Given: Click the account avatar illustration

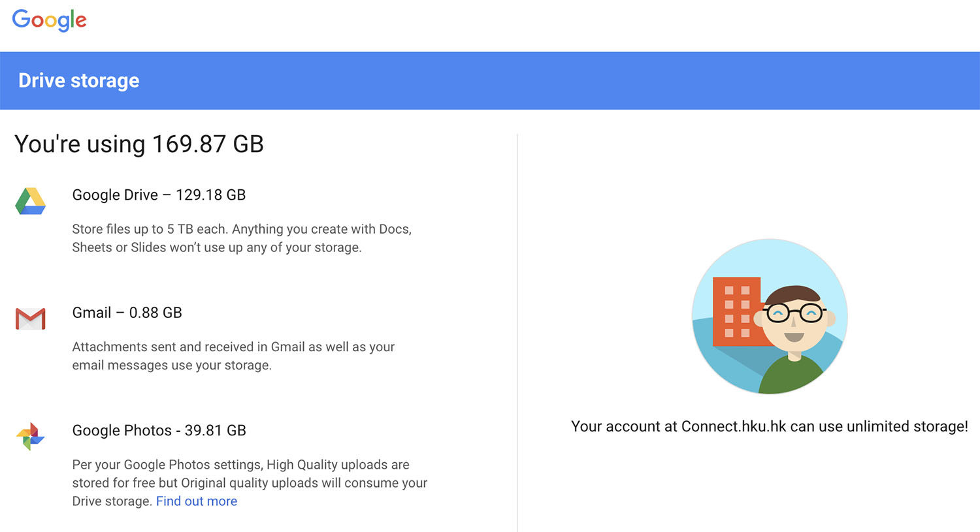Looking at the screenshot, I should 770,317.
